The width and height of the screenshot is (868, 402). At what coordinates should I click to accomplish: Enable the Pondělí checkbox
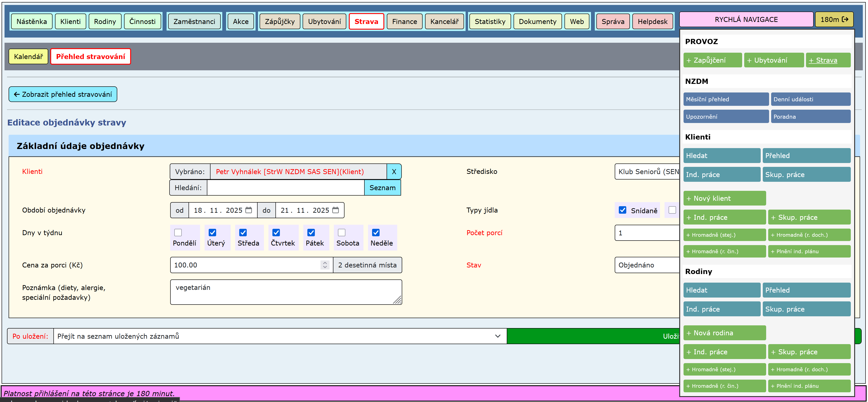(178, 233)
